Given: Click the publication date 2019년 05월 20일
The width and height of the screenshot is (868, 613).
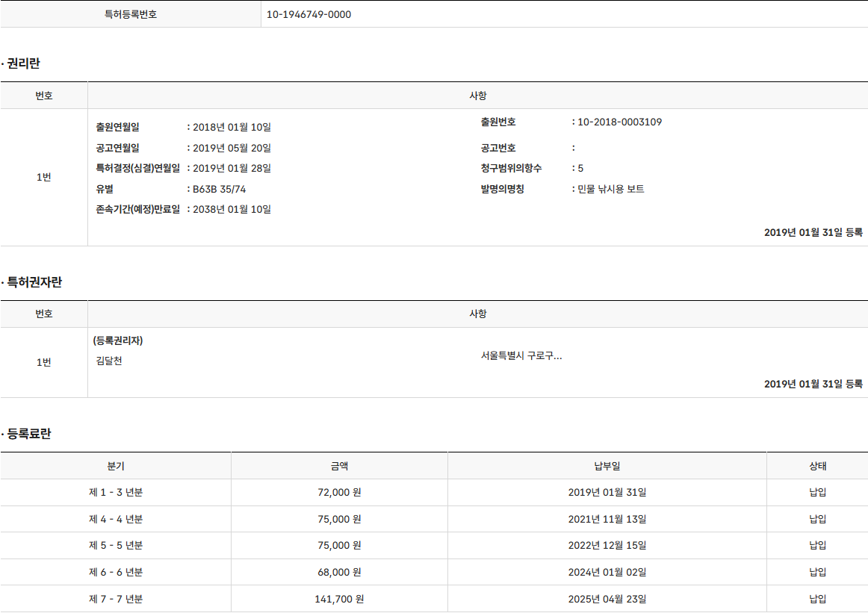Looking at the screenshot, I should 232,148.
